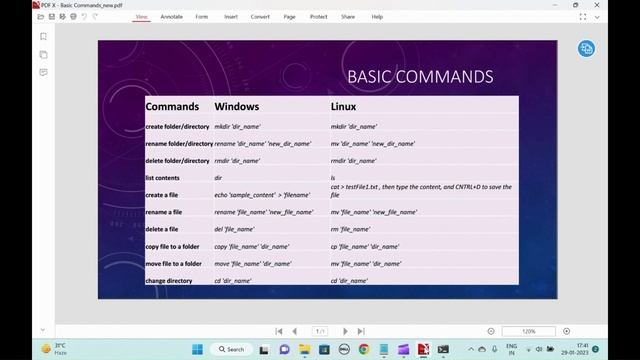The width and height of the screenshot is (640, 360).
Task: Go to the next page
Action: click(345, 331)
